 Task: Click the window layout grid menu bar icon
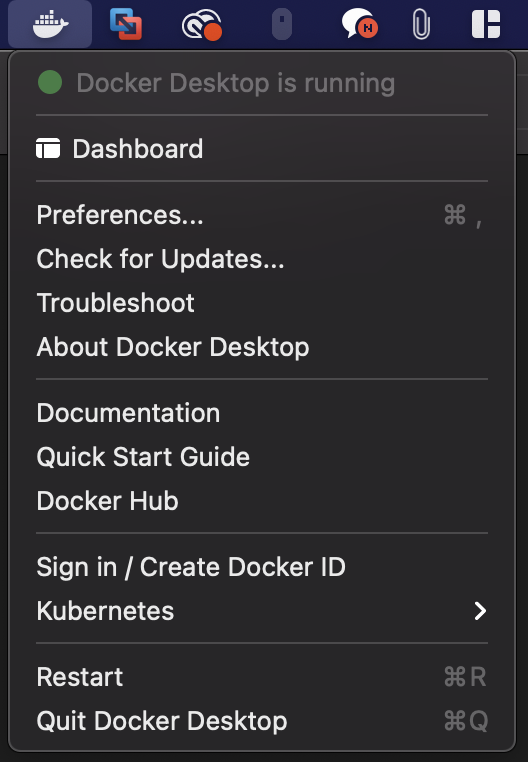pos(486,24)
